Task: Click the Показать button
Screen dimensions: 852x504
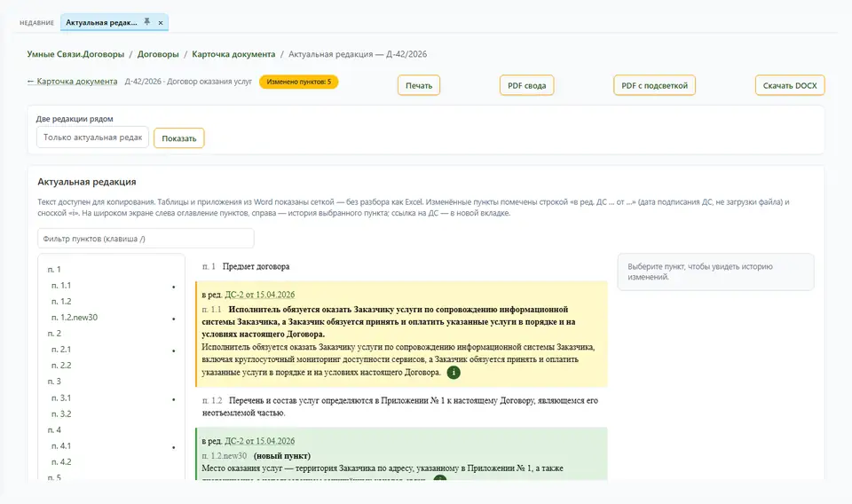Action: (178, 138)
